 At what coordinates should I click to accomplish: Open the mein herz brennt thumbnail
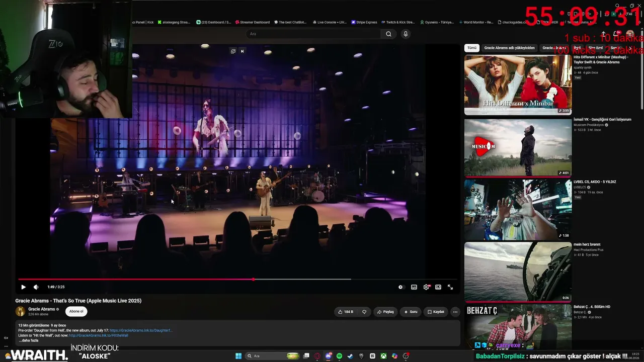point(518,272)
